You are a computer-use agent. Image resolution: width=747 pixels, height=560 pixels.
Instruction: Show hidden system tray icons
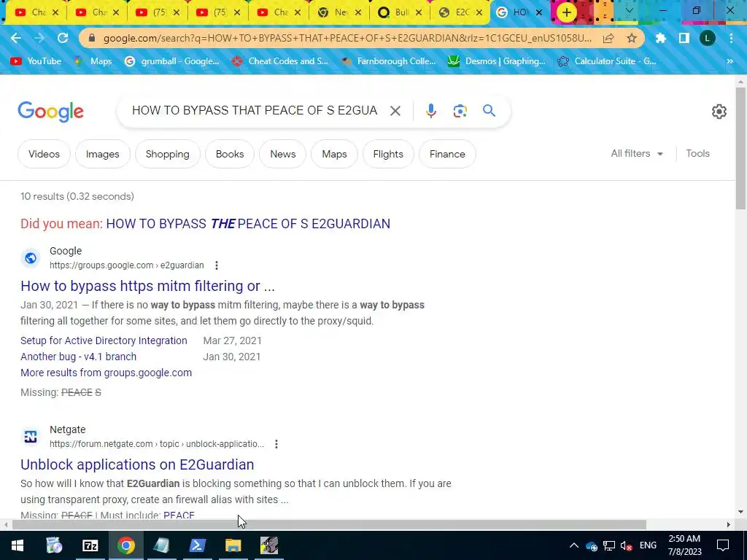coord(574,545)
